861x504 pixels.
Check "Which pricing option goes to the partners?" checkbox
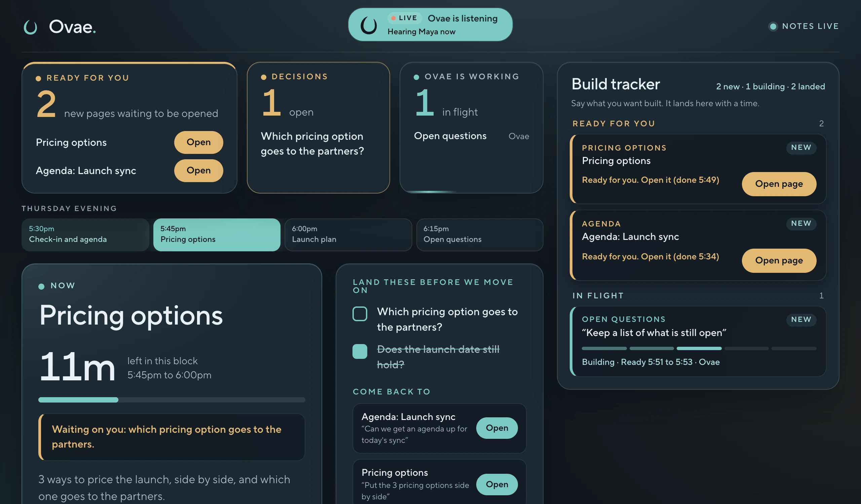[x=360, y=313]
